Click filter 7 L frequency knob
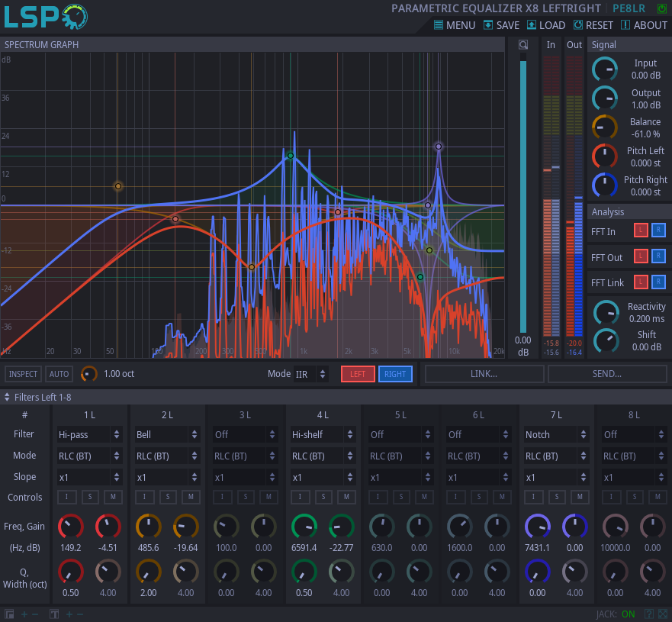 (x=538, y=527)
